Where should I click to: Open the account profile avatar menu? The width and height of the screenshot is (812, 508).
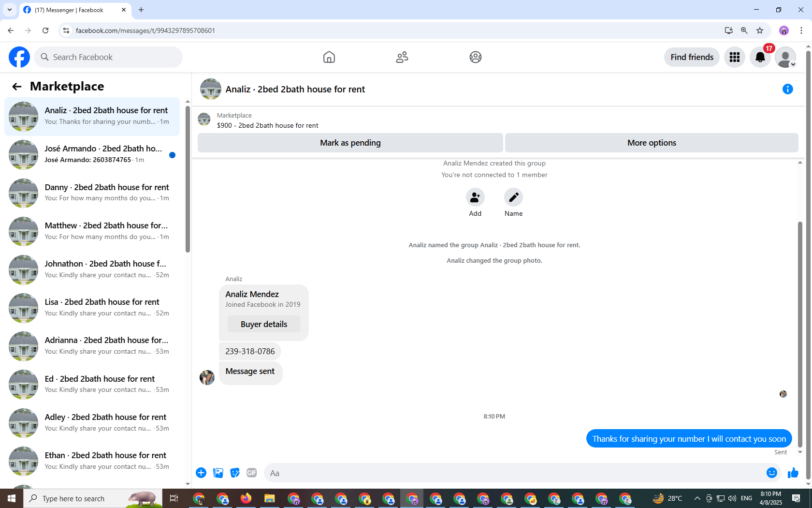pos(785,57)
